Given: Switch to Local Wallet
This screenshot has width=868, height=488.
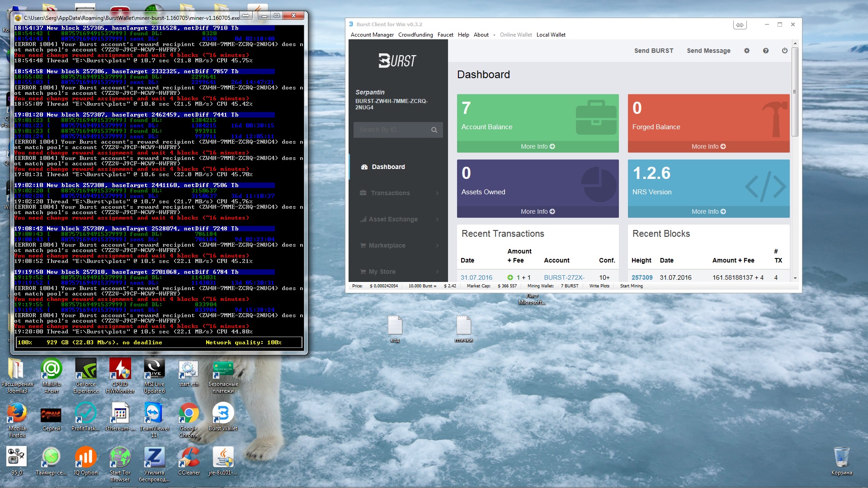Looking at the screenshot, I should tap(551, 35).
